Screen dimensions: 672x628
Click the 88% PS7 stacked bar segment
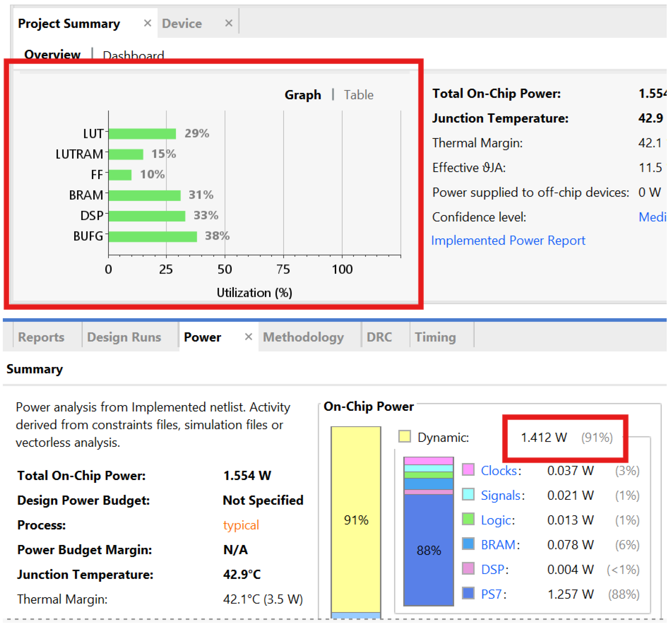click(429, 550)
